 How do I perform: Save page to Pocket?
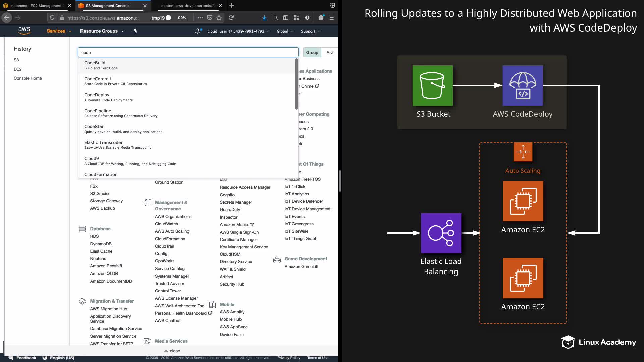tap(210, 18)
